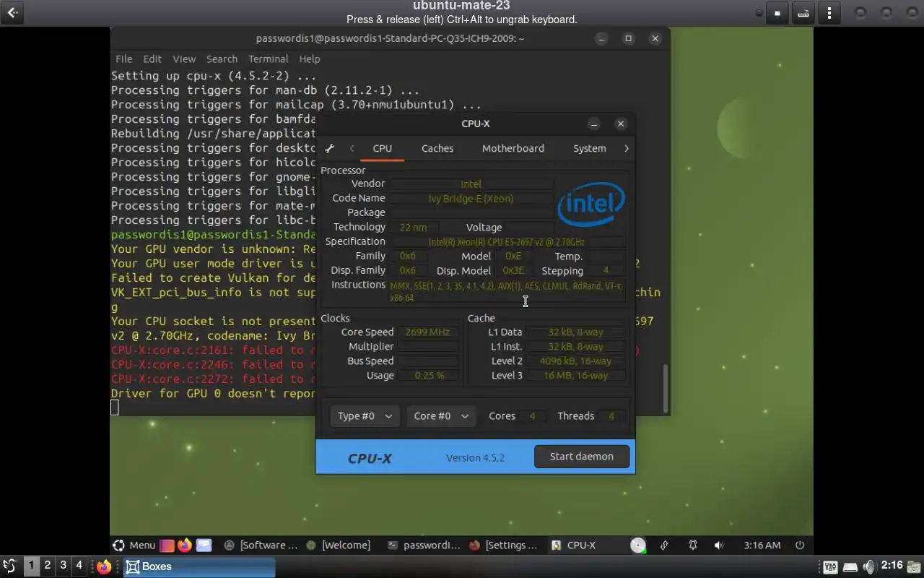Click host keyboard layout tray icon

[x=830, y=566]
